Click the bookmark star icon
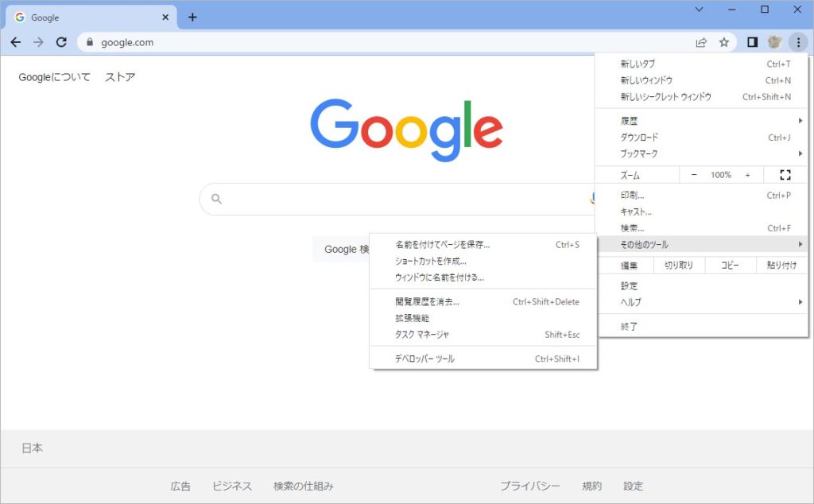This screenshot has height=504, width=814. (x=723, y=42)
